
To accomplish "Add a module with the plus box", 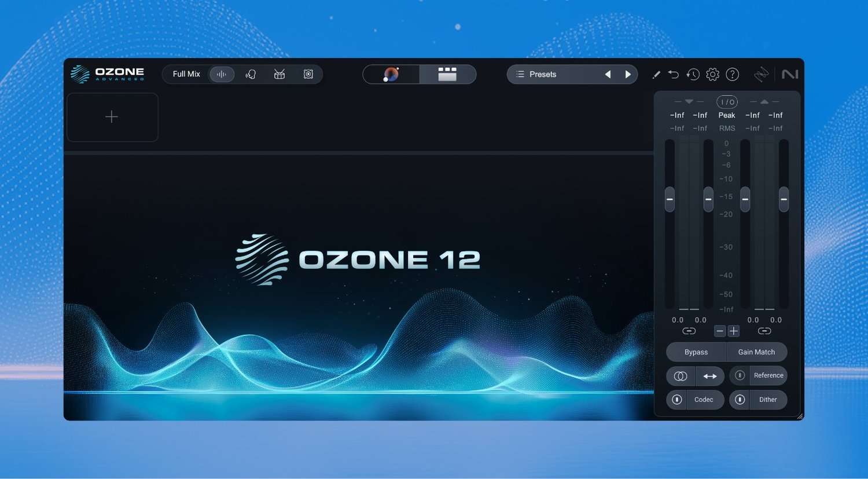I will point(112,117).
